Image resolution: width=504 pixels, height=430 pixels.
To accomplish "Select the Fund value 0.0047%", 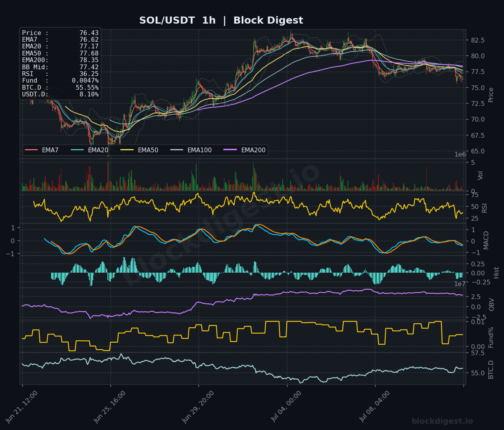I will click(x=85, y=81).
